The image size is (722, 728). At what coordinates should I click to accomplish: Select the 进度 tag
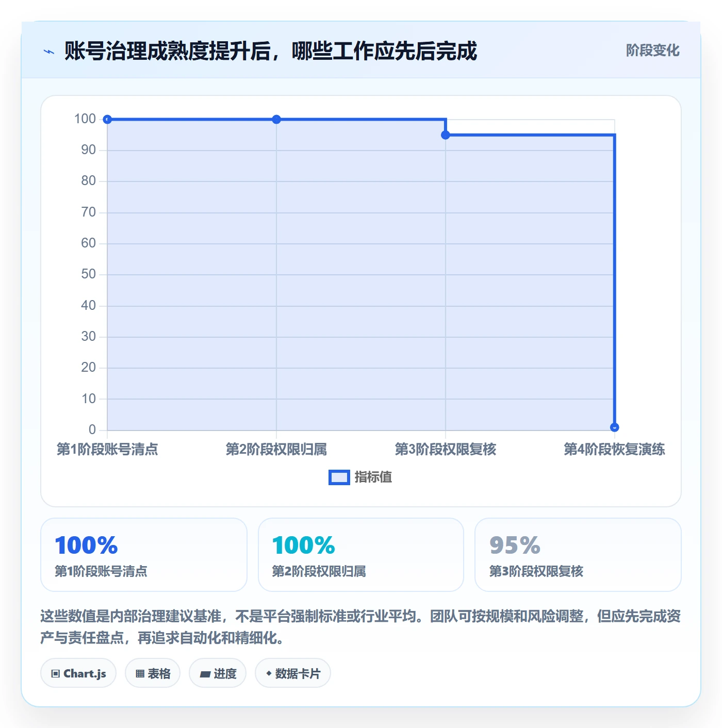[x=218, y=673]
